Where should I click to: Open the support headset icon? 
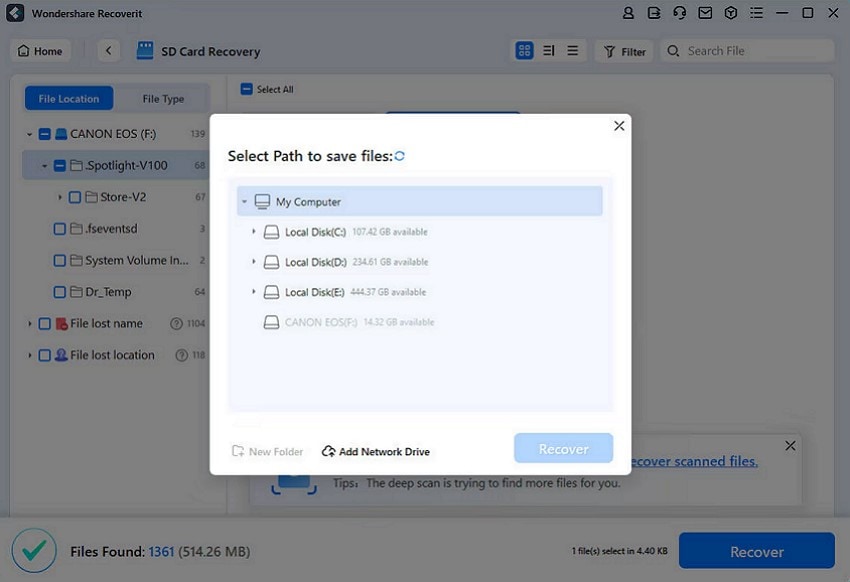coord(679,13)
